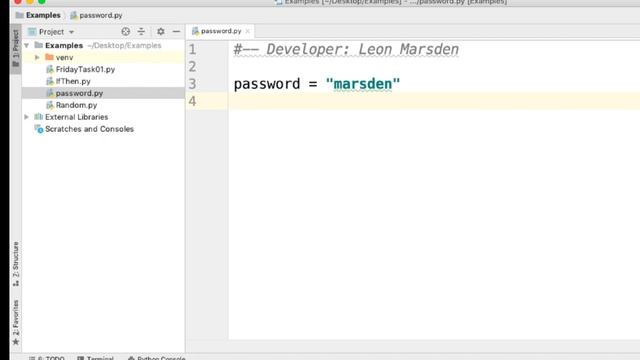Click Examples breadcrumb in navigation bar
Screen dimensions: 640x360
[x=43, y=15]
